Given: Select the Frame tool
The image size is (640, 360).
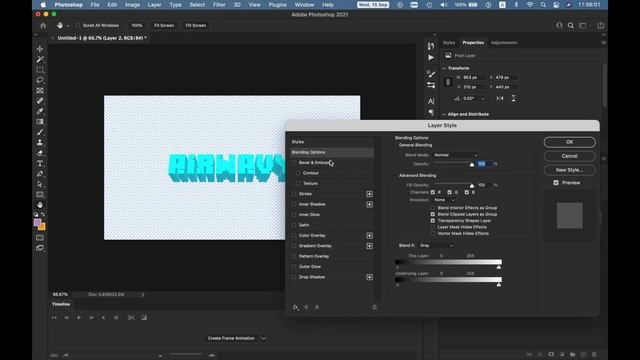Looking at the screenshot, I should [x=40, y=91].
